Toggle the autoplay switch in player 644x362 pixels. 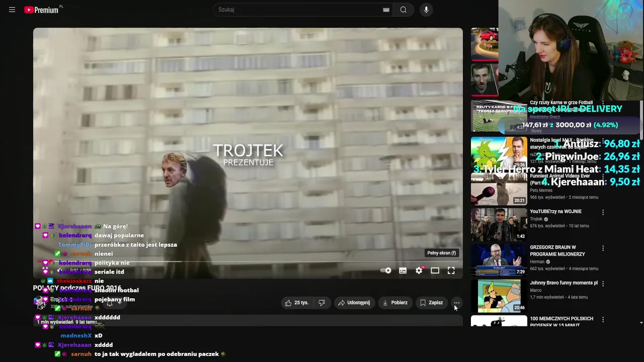pyautogui.click(x=386, y=270)
